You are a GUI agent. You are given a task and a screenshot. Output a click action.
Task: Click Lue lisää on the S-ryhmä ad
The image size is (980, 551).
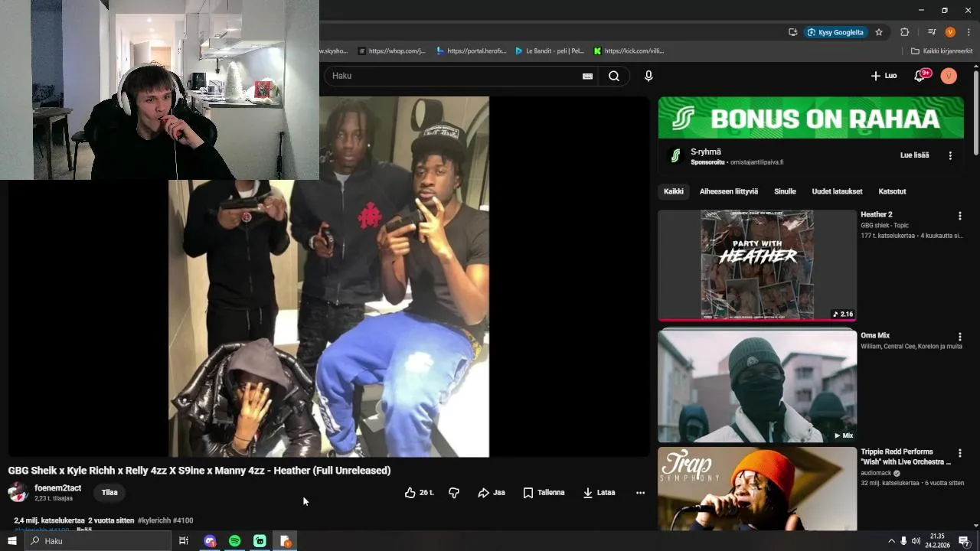click(x=914, y=155)
